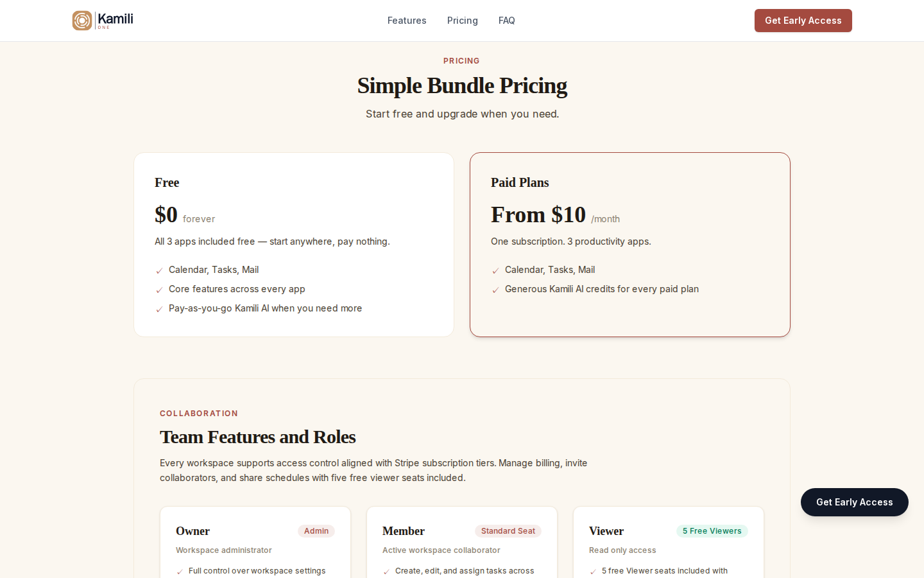Click the checkmark beside Create, edit, and assign tasks
Screen dimensions: 924x578
click(x=386, y=572)
